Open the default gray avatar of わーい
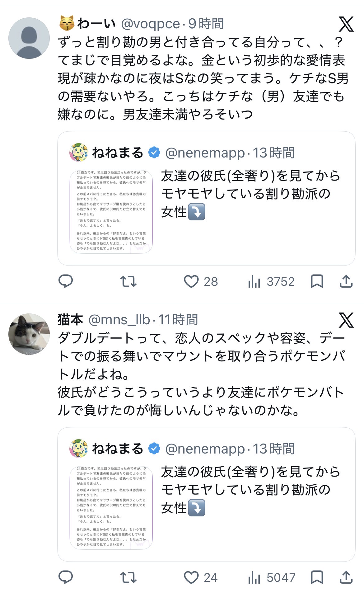This screenshot has width=364, height=602. [29, 38]
